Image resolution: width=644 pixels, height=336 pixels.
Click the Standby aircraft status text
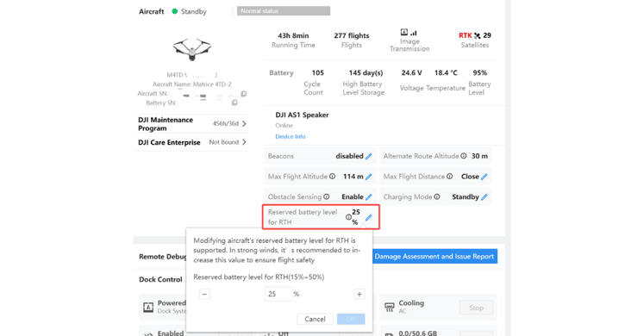(193, 11)
